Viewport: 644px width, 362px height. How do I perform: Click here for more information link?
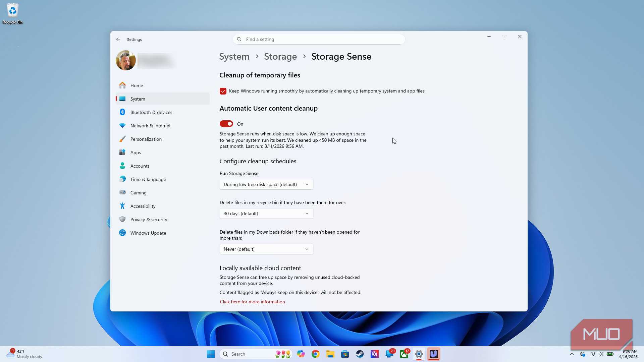tap(252, 302)
